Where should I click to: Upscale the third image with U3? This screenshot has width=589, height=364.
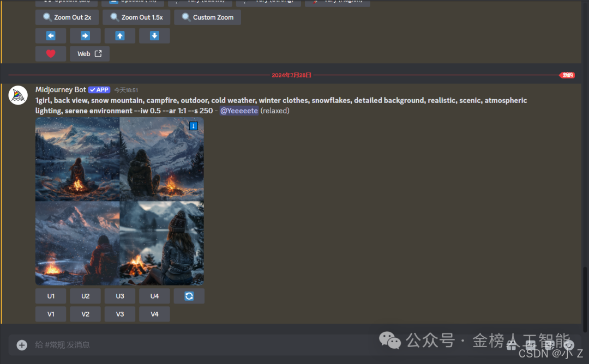(120, 296)
